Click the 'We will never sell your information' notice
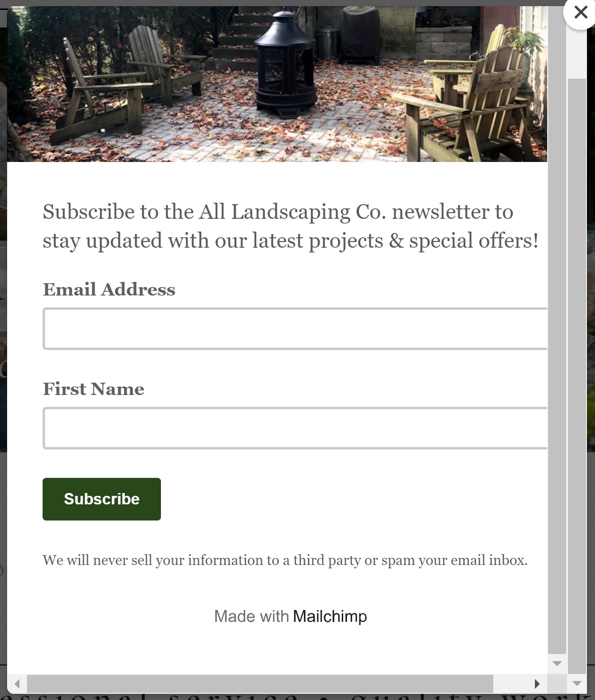The image size is (595, 700). coord(285,560)
